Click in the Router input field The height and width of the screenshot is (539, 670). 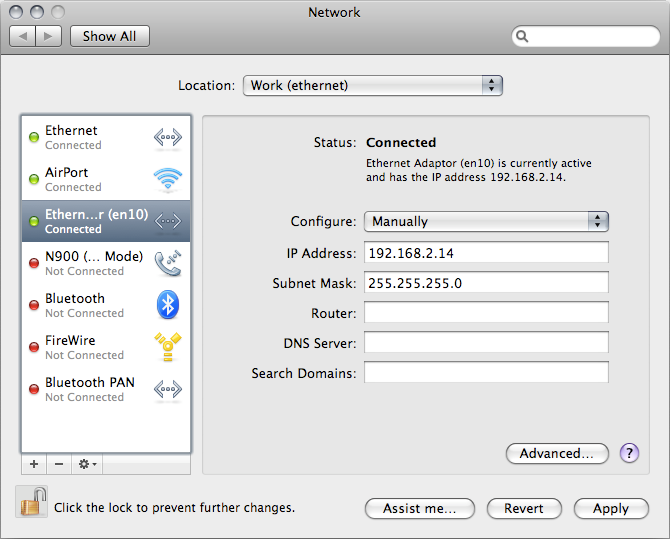point(486,313)
